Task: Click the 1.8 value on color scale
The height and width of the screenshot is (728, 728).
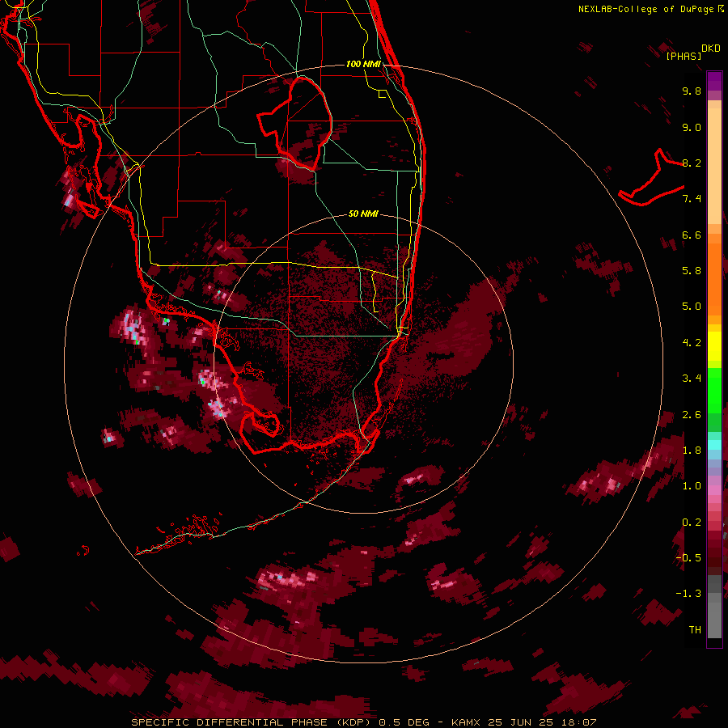Action: [692, 451]
